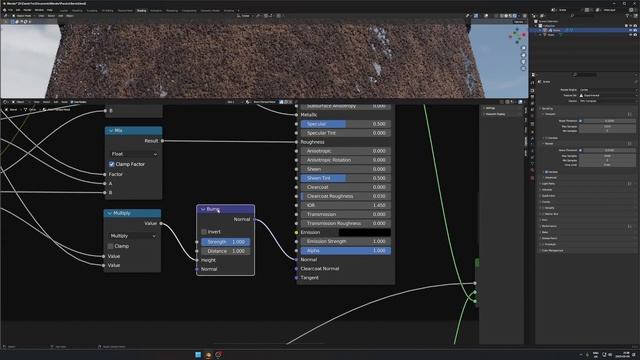The width and height of the screenshot is (640, 360).
Task: Switch to the Modeling workspace tab
Action: click(77, 10)
